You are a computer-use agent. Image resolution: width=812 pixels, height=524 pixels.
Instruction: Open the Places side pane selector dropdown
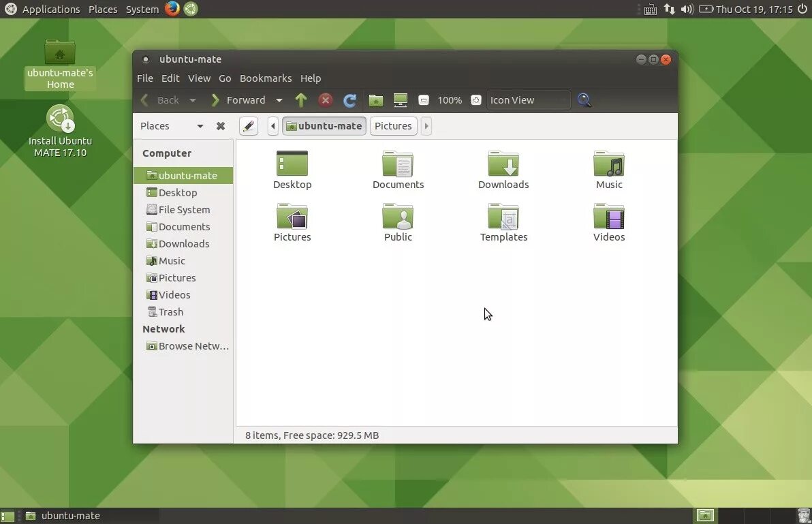(172, 126)
